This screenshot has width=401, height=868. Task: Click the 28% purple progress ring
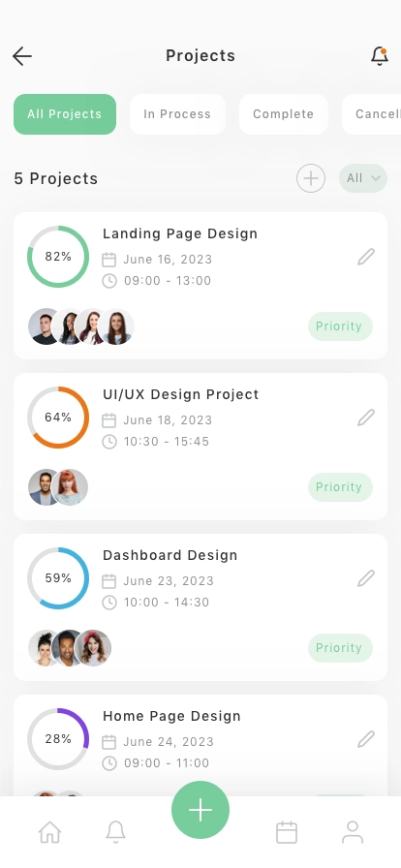(58, 739)
